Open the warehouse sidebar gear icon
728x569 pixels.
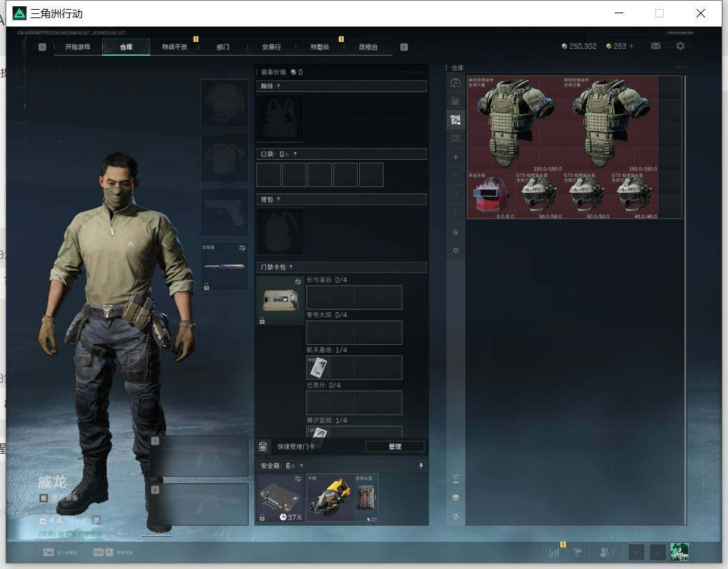[x=456, y=250]
